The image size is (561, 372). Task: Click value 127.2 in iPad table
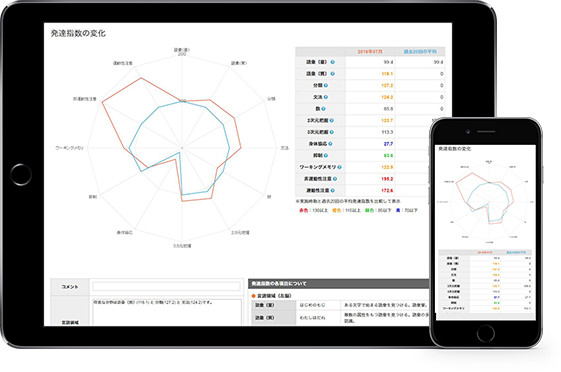click(387, 85)
